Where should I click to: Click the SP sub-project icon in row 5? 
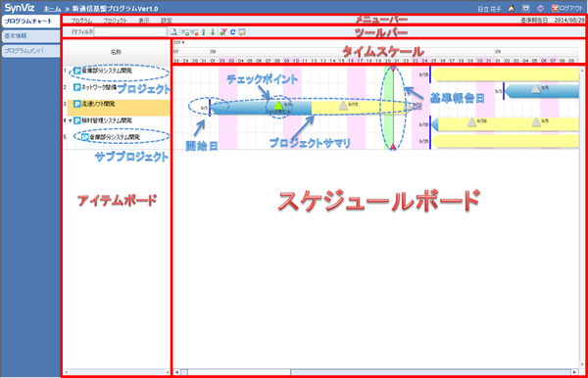click(x=85, y=137)
